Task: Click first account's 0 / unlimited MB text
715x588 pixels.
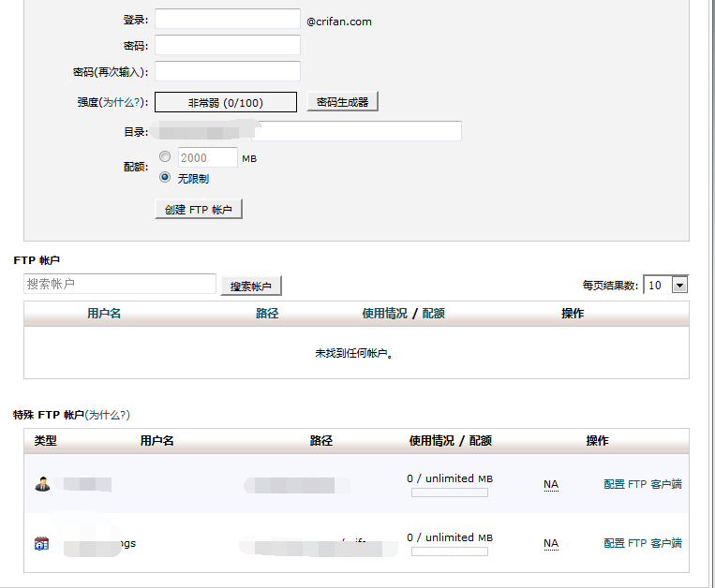Action: click(x=450, y=478)
